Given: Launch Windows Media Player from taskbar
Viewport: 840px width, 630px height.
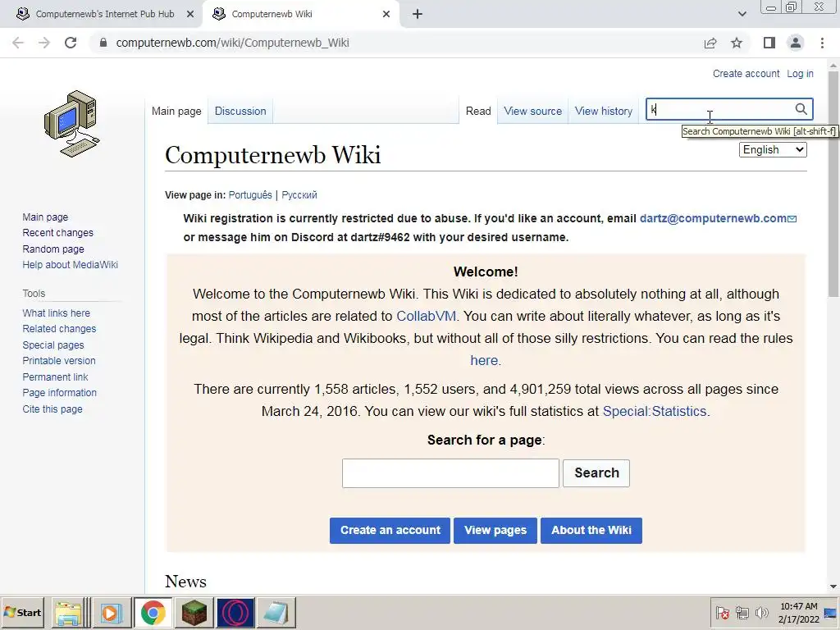Looking at the screenshot, I should pyautogui.click(x=111, y=613).
